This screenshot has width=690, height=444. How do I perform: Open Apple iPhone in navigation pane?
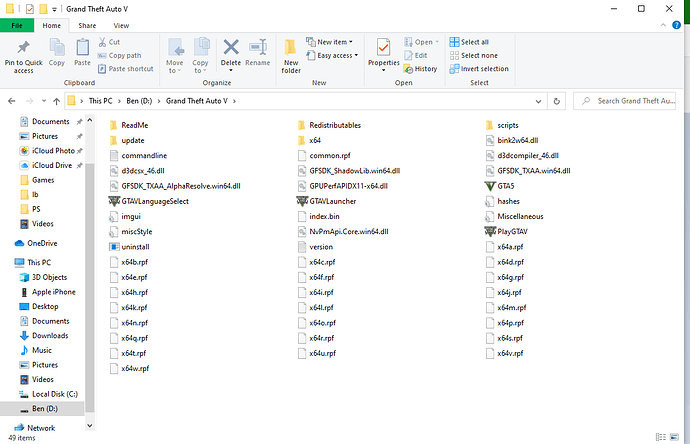[48, 292]
